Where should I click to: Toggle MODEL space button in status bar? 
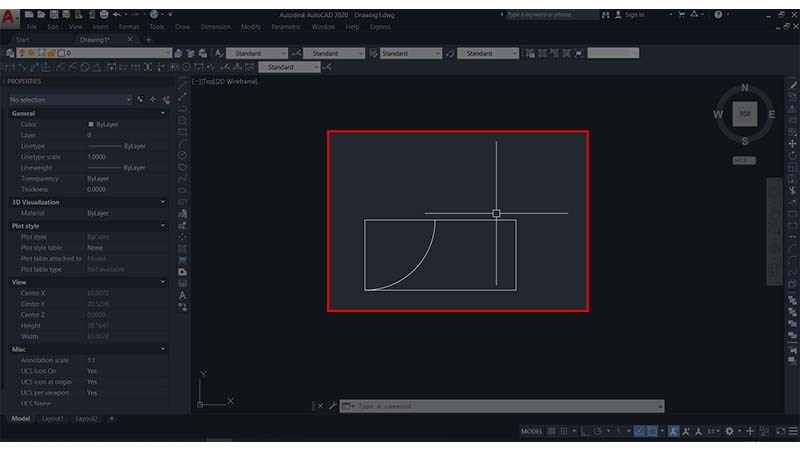(x=532, y=431)
